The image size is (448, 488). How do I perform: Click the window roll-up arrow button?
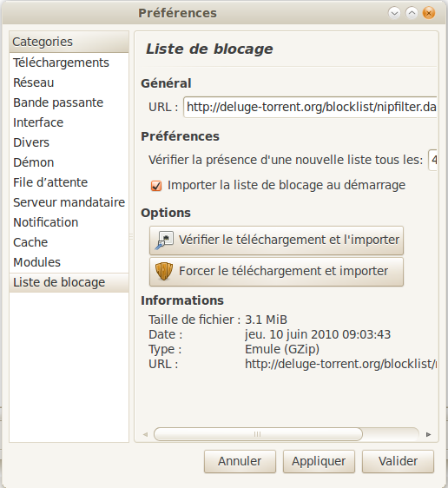pos(412,13)
